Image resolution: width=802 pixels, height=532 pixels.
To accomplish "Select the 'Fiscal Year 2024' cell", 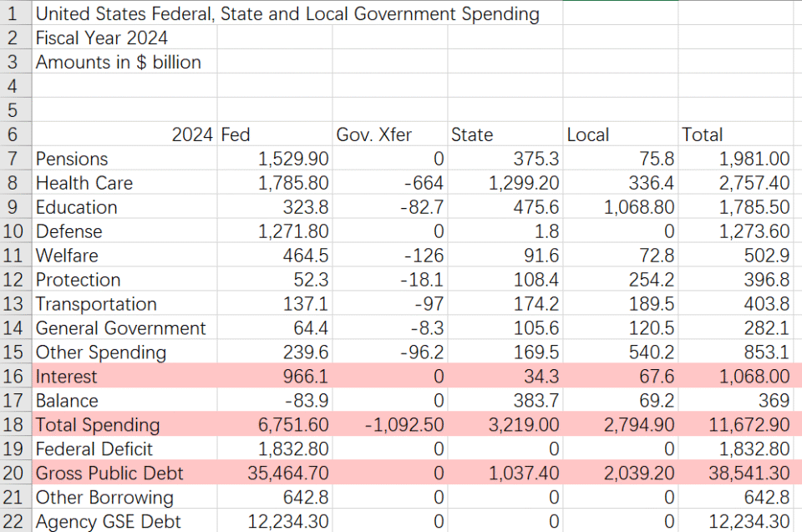I will pyautogui.click(x=124, y=38).
